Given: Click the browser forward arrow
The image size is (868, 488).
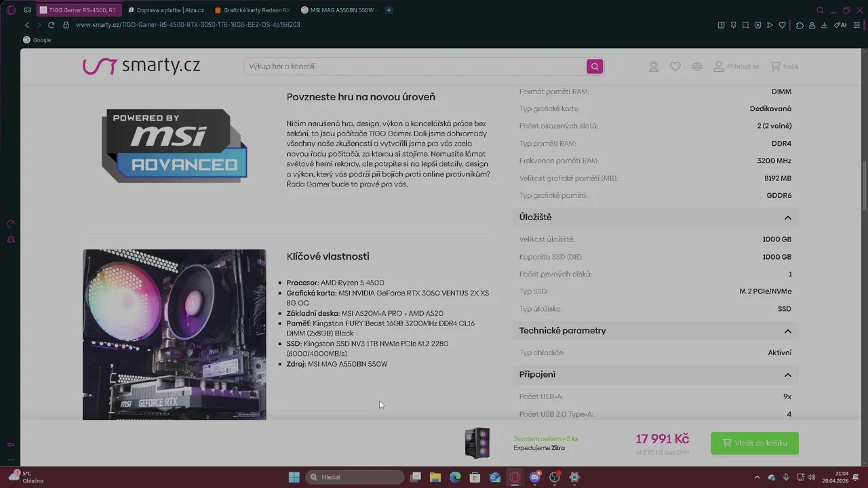Looking at the screenshot, I should [39, 25].
